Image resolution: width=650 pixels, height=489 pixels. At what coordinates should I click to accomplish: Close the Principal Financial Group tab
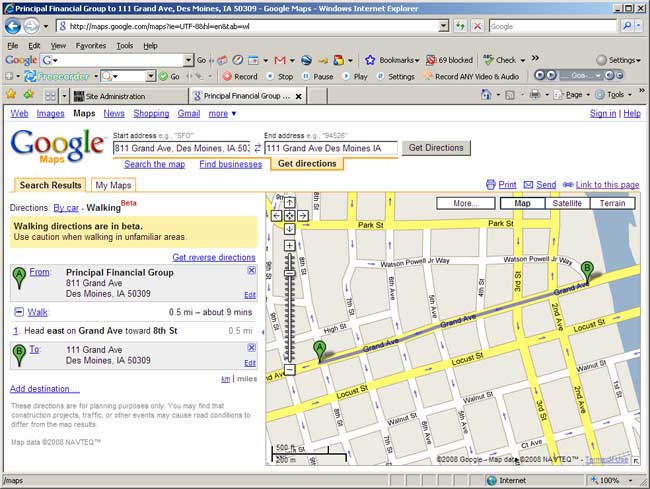[298, 97]
